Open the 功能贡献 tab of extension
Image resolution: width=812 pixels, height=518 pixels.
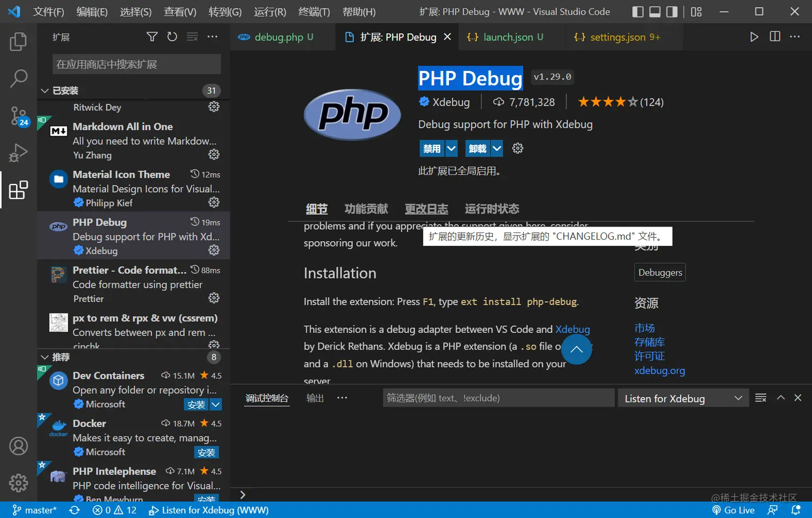tap(366, 209)
